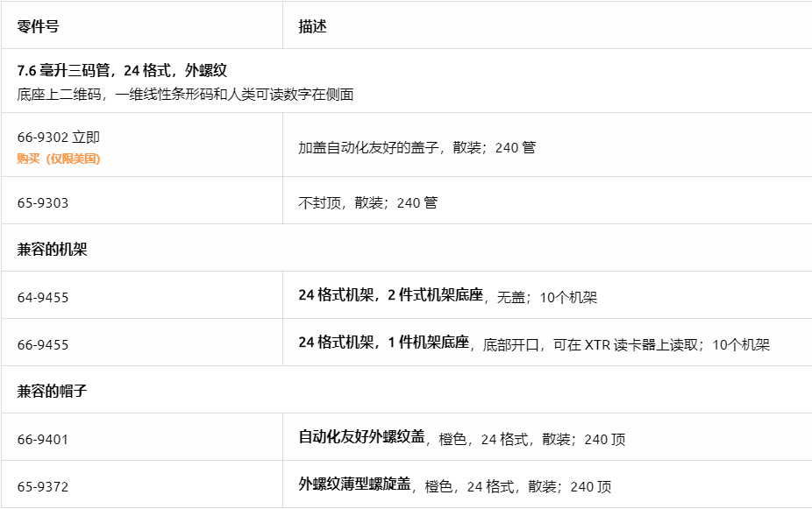Image resolution: width=812 pixels, height=509 pixels.
Task: Select part number 66-9302 立即
Action: coord(59,137)
